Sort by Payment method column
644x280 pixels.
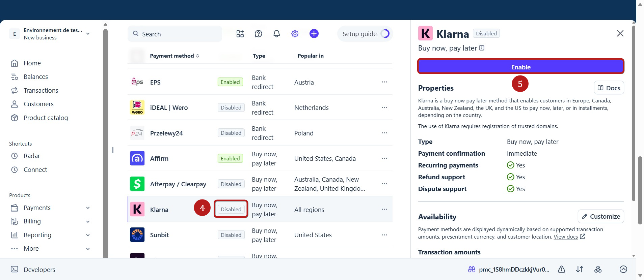(x=175, y=56)
